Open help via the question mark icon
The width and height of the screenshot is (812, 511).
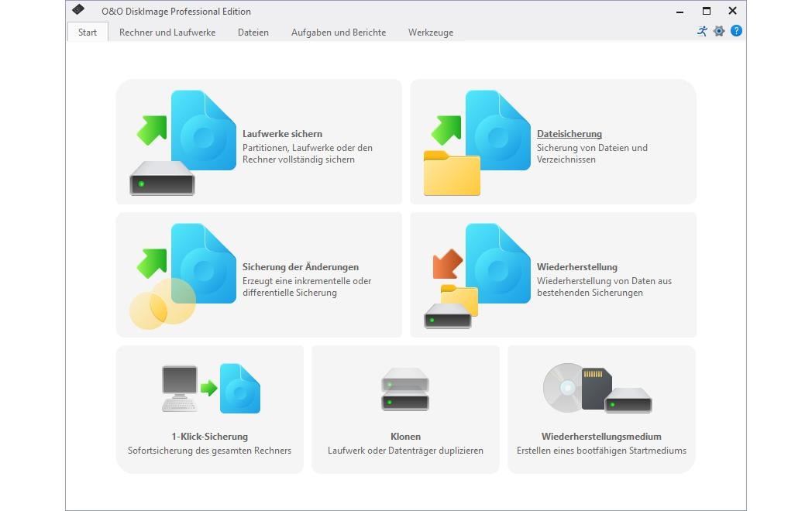click(736, 31)
